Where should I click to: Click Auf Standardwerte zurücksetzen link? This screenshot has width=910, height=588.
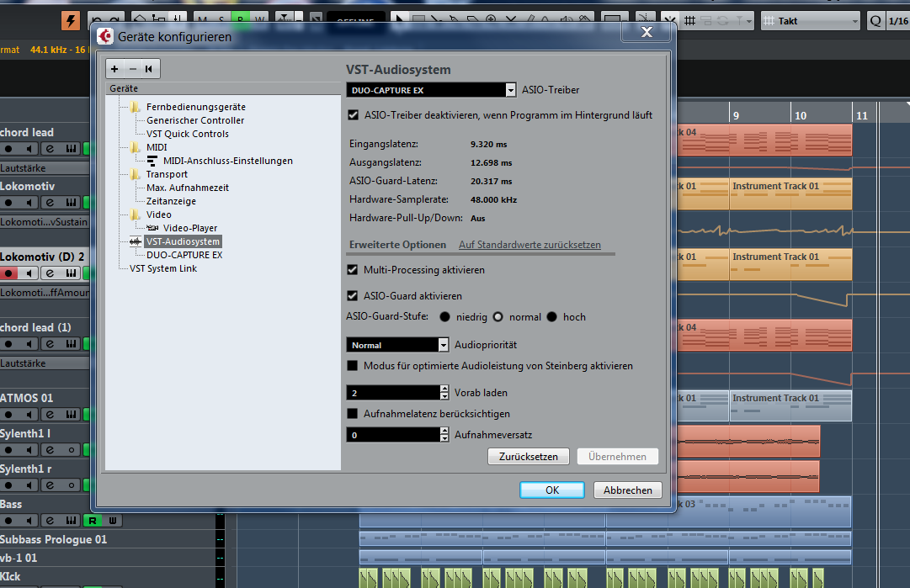530,245
